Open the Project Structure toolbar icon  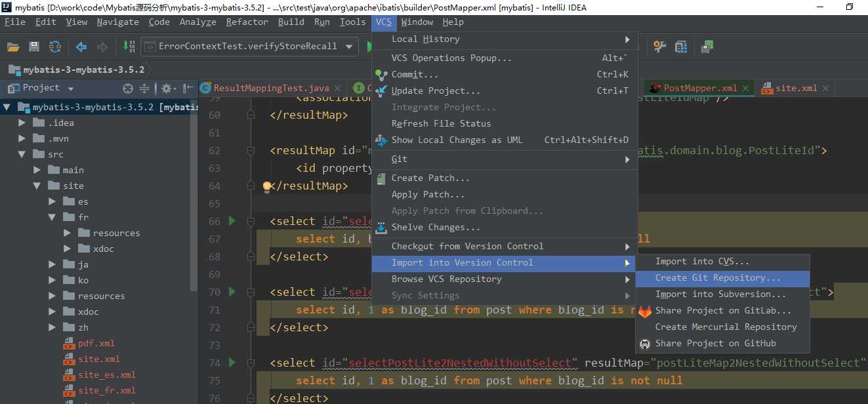coord(681,47)
